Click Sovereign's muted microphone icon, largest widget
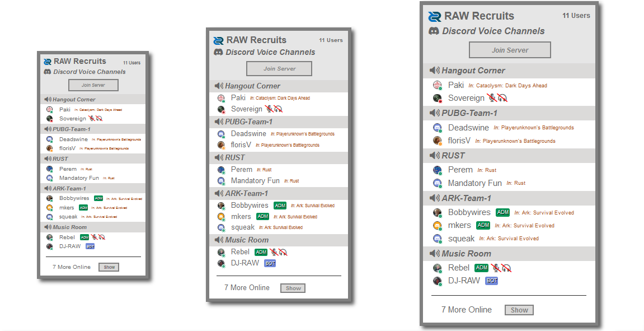 pyautogui.click(x=492, y=98)
